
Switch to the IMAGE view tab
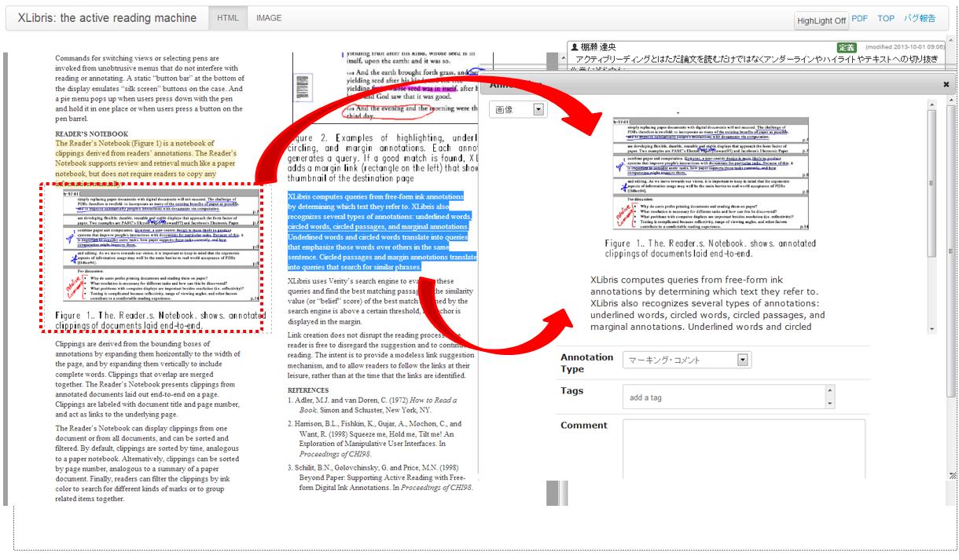(x=269, y=18)
